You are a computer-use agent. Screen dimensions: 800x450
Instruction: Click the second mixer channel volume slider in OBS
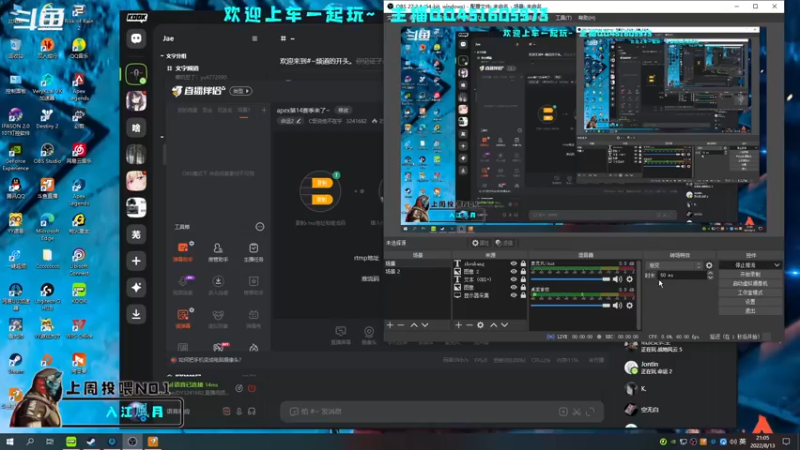pyautogui.click(x=571, y=305)
